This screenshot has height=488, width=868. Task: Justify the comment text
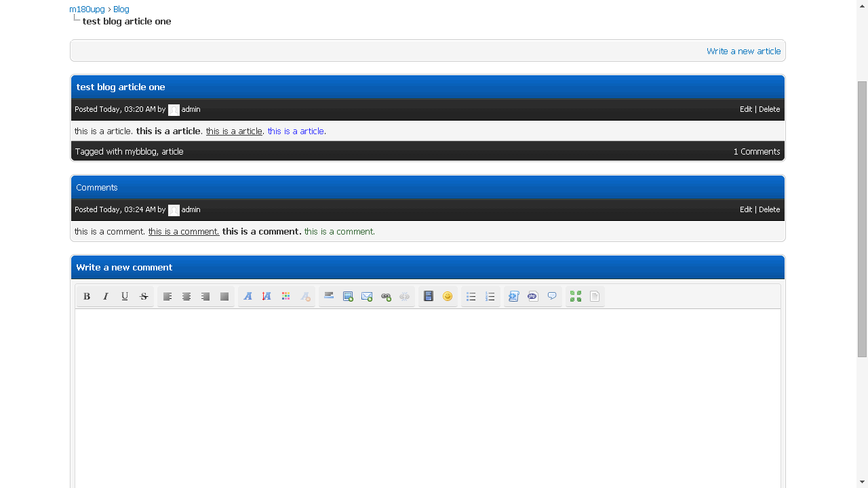(x=224, y=296)
